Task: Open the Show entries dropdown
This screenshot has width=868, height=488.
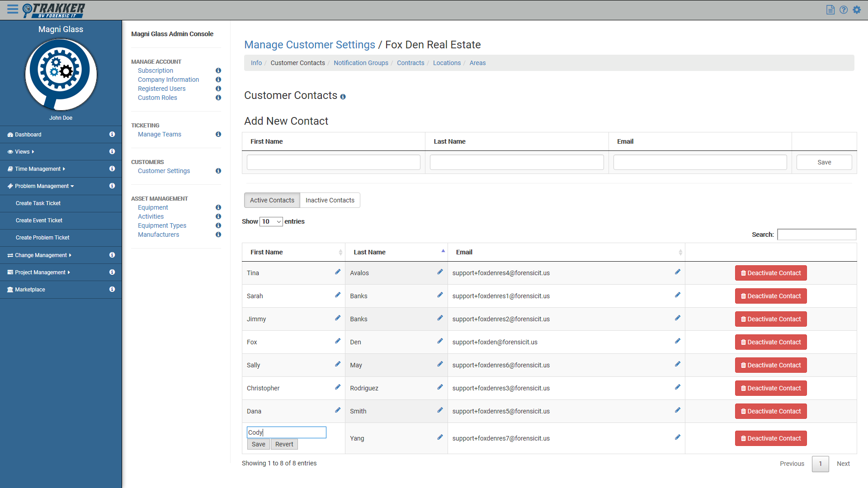Action: pyautogui.click(x=271, y=221)
